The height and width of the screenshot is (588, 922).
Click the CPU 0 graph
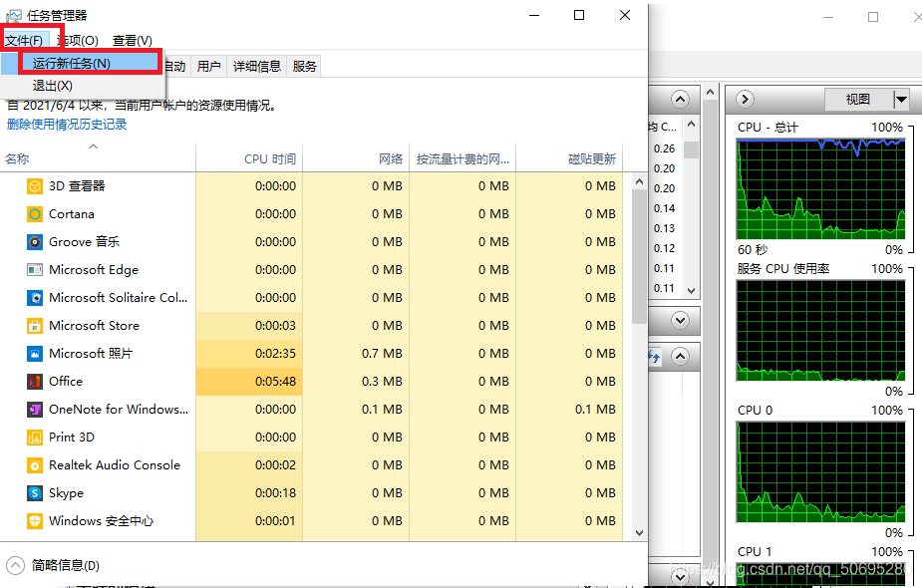click(821, 472)
